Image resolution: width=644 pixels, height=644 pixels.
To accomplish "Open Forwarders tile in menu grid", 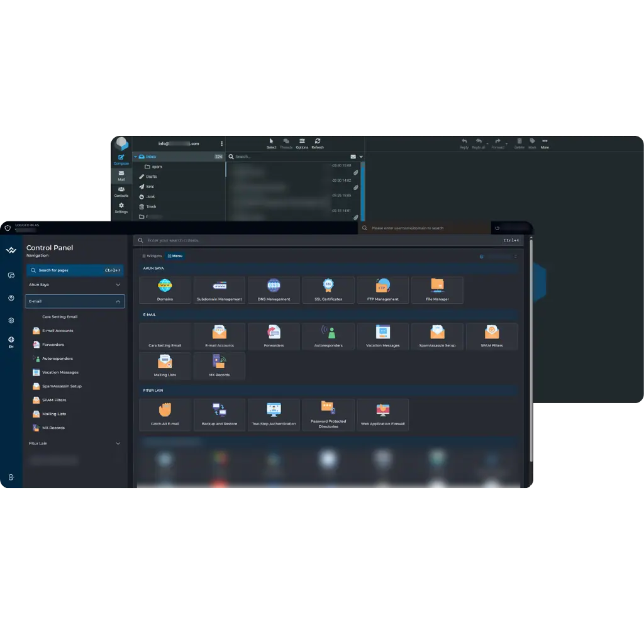I will [x=274, y=336].
